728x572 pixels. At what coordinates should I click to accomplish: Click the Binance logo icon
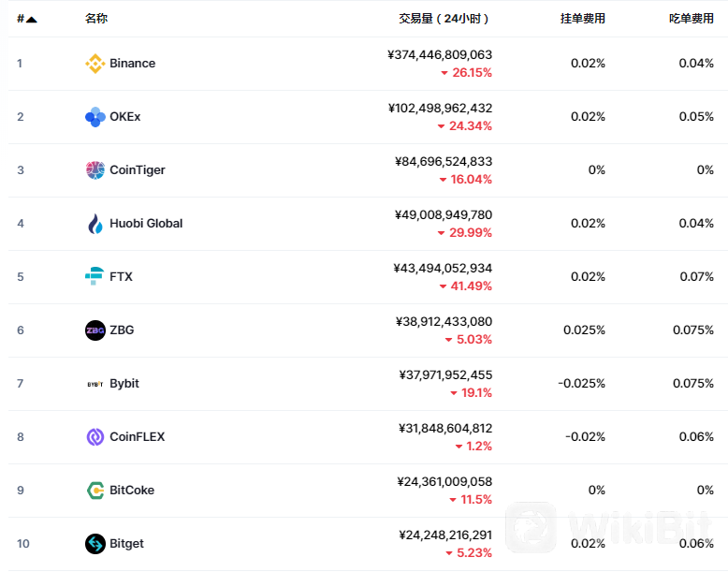click(95, 64)
